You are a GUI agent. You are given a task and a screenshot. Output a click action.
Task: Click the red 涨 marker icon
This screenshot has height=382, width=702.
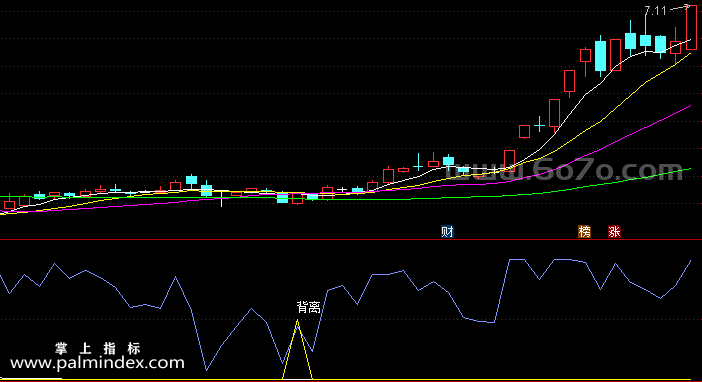614,232
